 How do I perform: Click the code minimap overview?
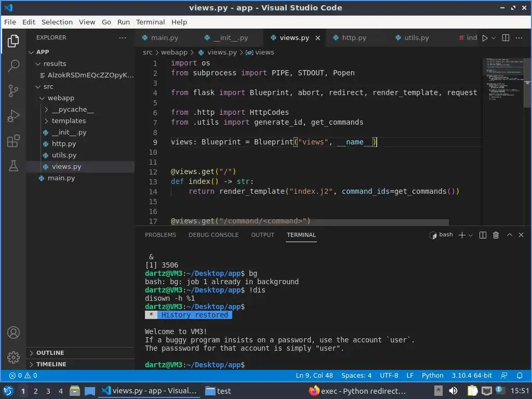click(503, 79)
